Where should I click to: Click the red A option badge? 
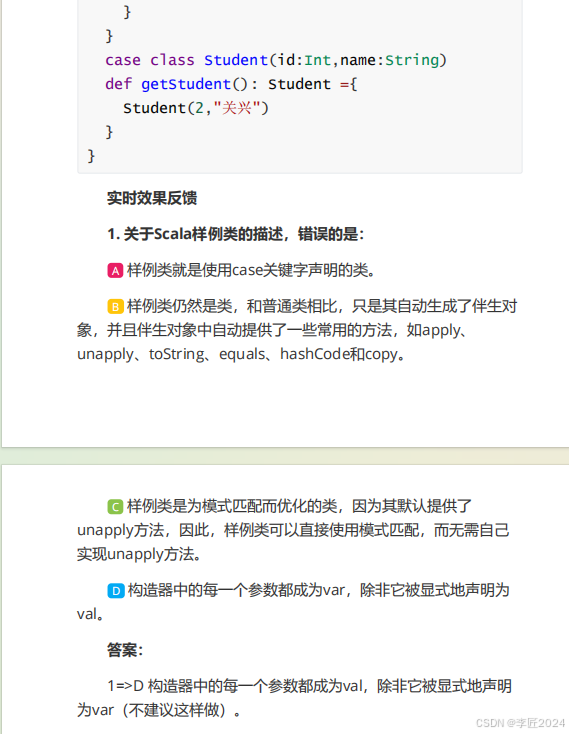point(115,271)
